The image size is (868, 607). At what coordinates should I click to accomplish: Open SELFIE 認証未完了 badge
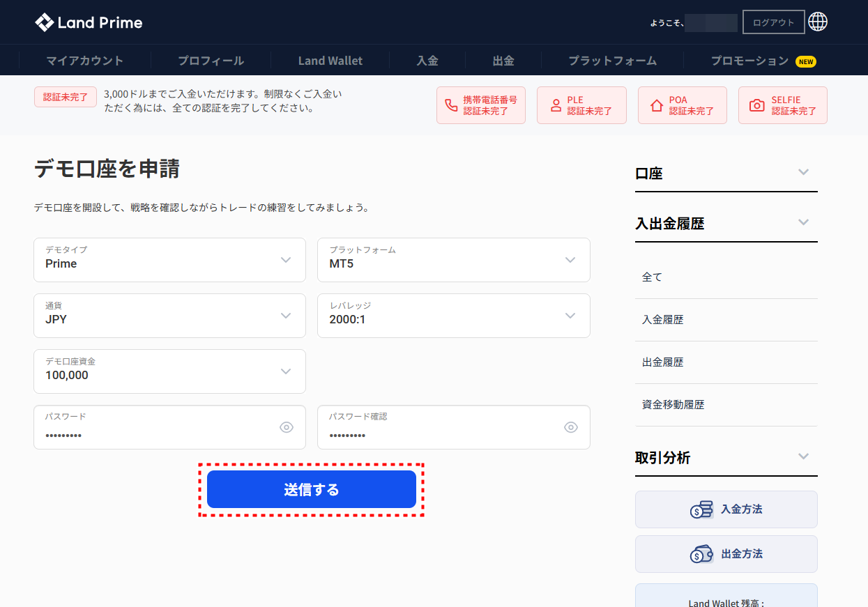click(x=783, y=105)
